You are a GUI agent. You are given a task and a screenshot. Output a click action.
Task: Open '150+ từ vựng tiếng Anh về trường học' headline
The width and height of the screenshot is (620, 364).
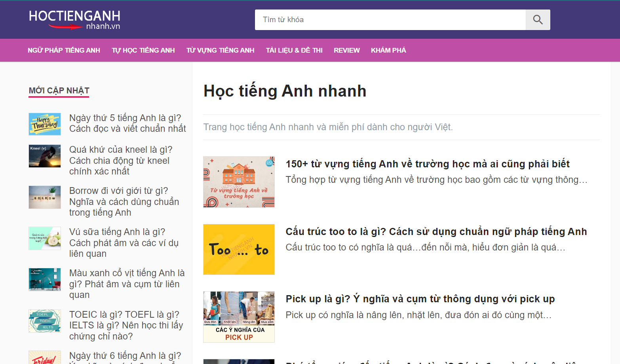click(428, 164)
